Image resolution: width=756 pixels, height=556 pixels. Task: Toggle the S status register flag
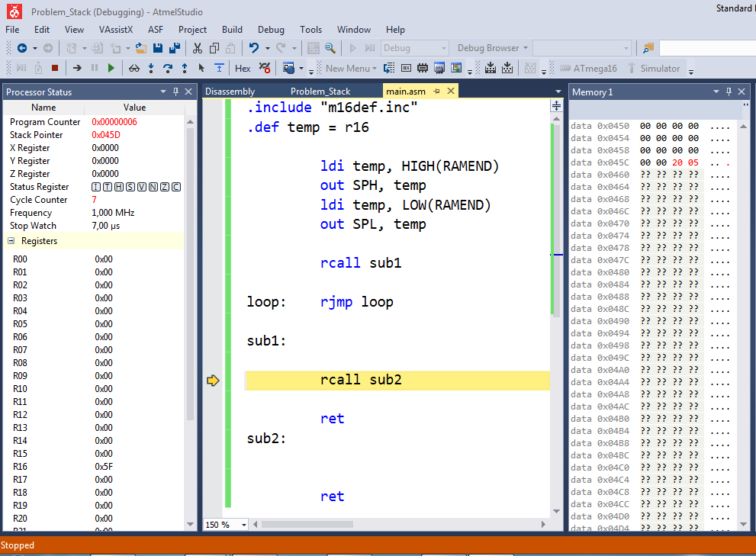coord(130,187)
